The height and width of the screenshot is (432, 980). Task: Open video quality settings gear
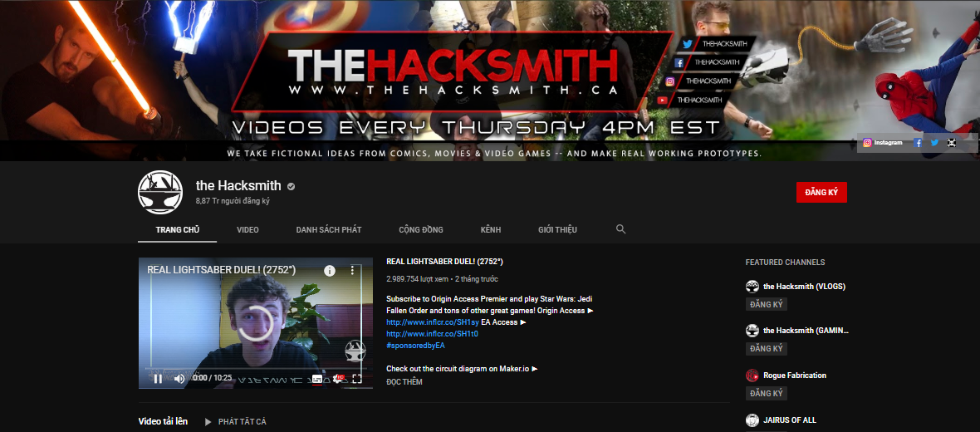[x=338, y=379]
